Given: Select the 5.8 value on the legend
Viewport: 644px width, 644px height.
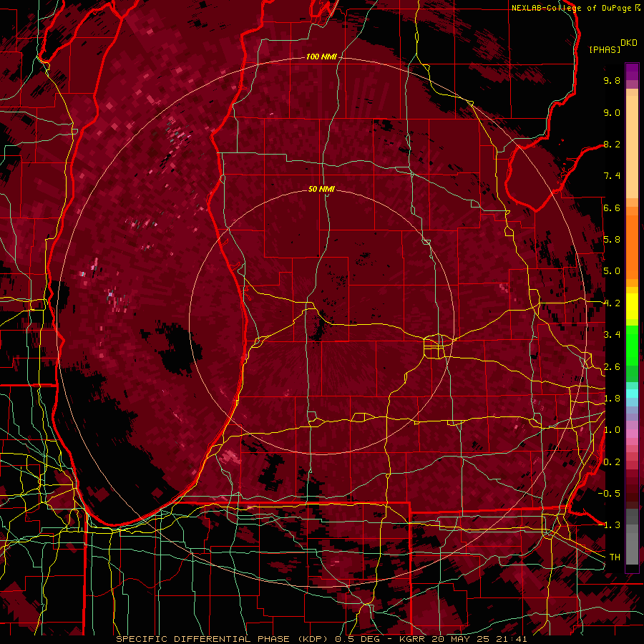Looking at the screenshot, I should [612, 240].
